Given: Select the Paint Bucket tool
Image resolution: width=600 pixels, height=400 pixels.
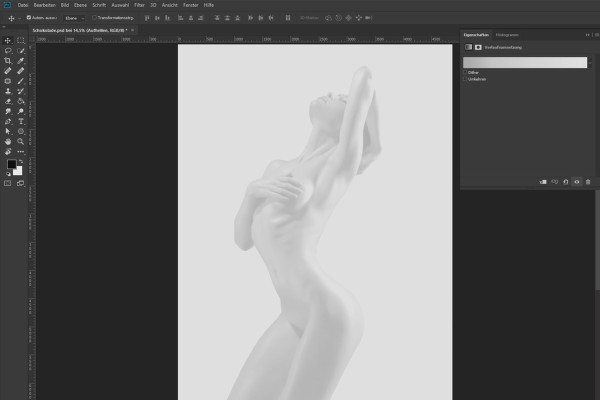Looking at the screenshot, I should 21,101.
